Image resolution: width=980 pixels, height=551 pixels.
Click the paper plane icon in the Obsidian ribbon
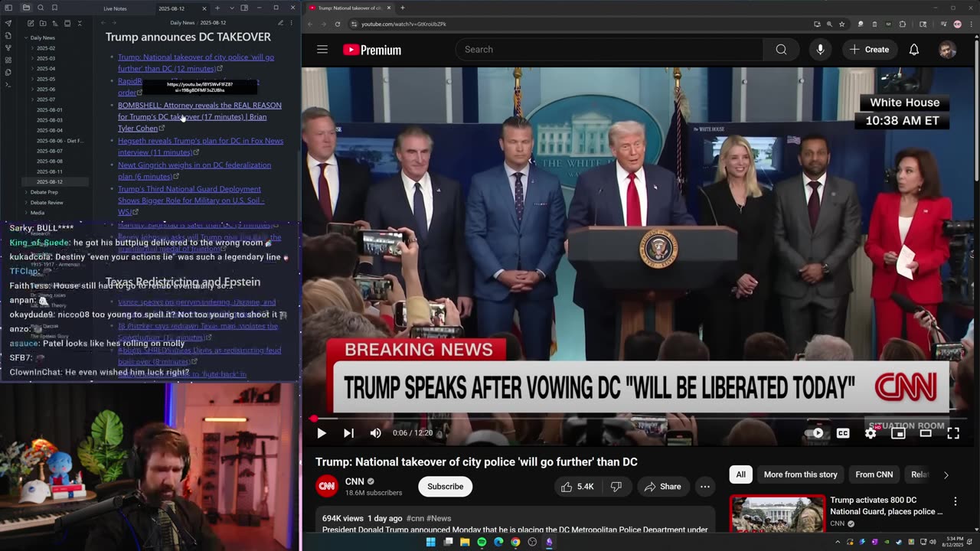pos(8,24)
